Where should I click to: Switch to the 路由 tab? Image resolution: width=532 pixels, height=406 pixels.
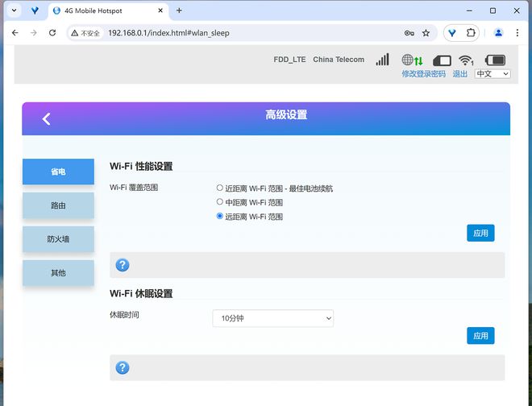point(58,205)
